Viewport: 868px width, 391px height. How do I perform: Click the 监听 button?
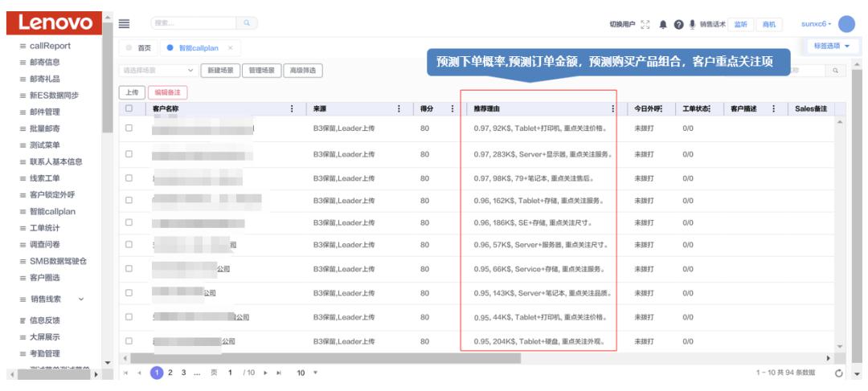(740, 24)
